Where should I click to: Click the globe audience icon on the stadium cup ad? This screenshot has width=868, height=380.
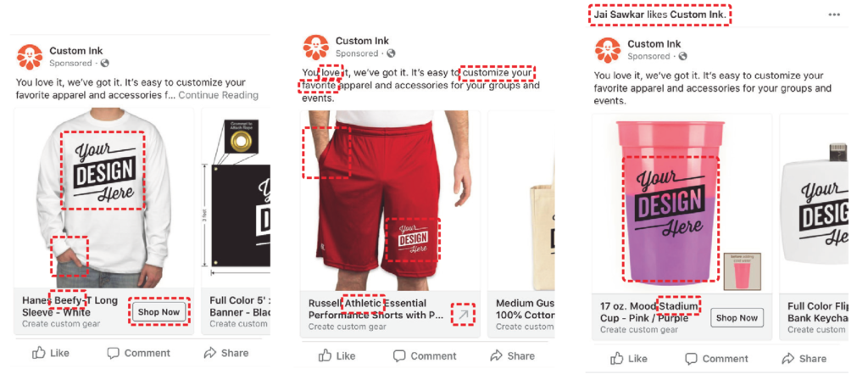pyautogui.click(x=682, y=57)
